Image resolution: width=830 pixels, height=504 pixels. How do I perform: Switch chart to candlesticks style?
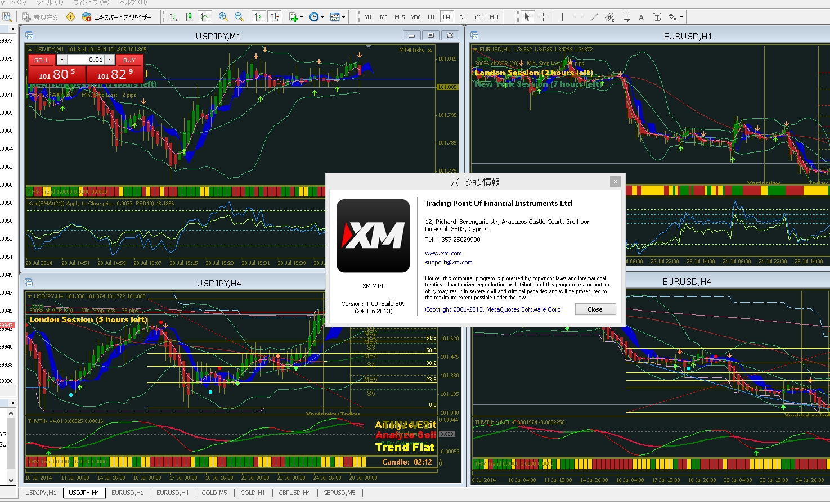point(189,17)
